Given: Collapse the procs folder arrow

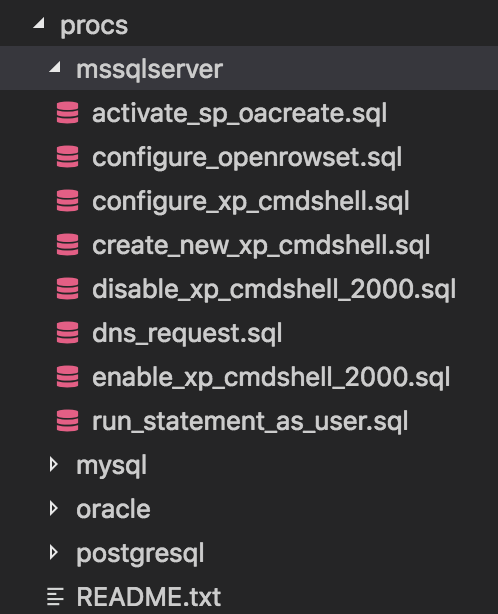Looking at the screenshot, I should (39, 24).
